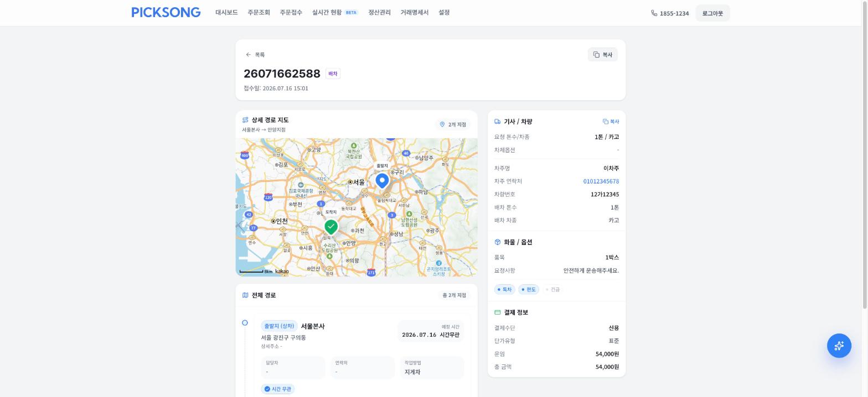This screenshot has width=868, height=397.
Task: Open the floating AI assistant button
Action: point(839,346)
